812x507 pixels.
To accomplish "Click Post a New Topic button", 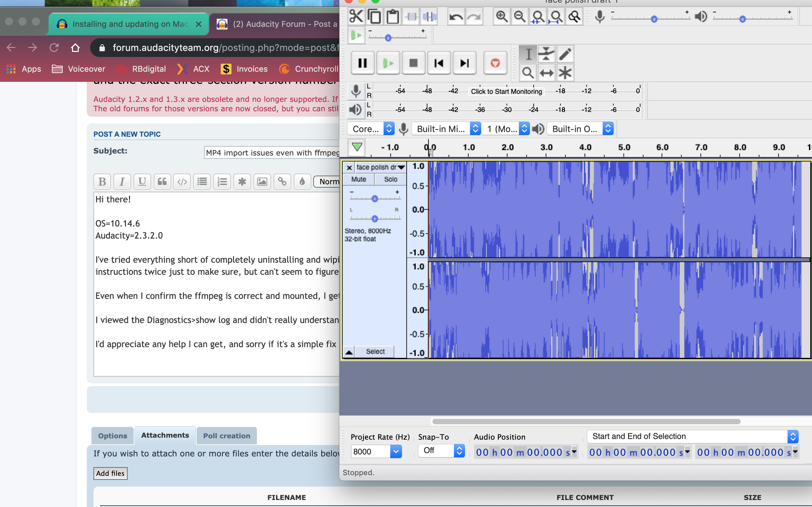I will coord(128,134).
